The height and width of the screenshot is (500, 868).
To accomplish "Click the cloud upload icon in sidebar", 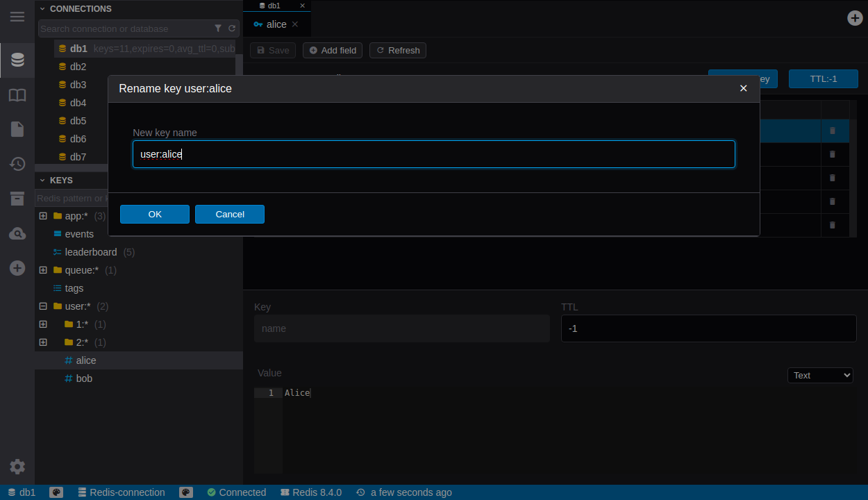I will (17, 234).
